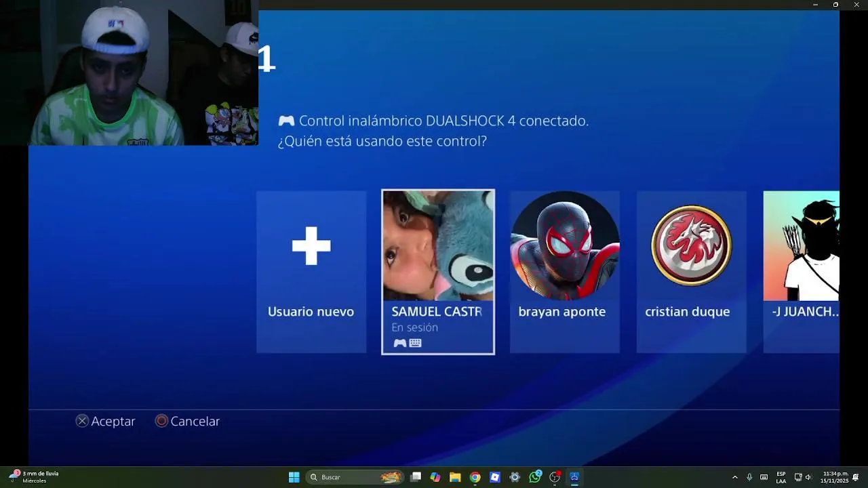The width and height of the screenshot is (868, 488).
Task: Click the Aceptar cross button prompt
Action: pos(105,421)
